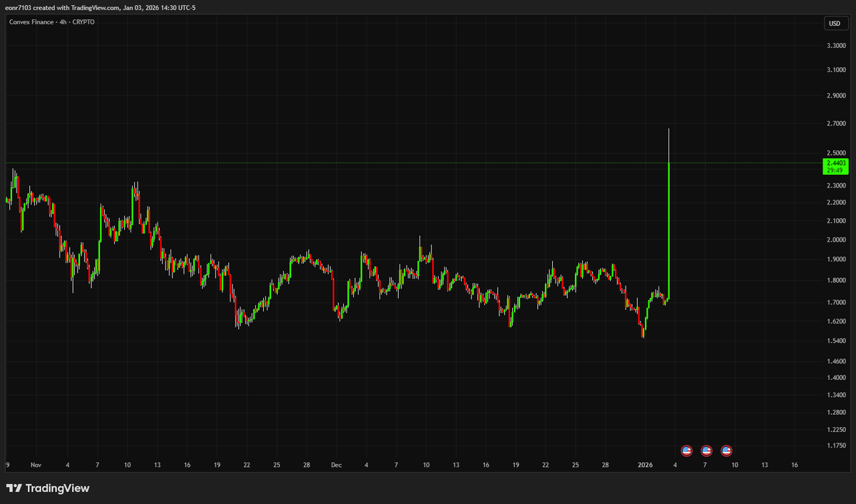This screenshot has height=504, width=856.
Task: Click the 2.7000 price axis label
Action: tap(836, 123)
